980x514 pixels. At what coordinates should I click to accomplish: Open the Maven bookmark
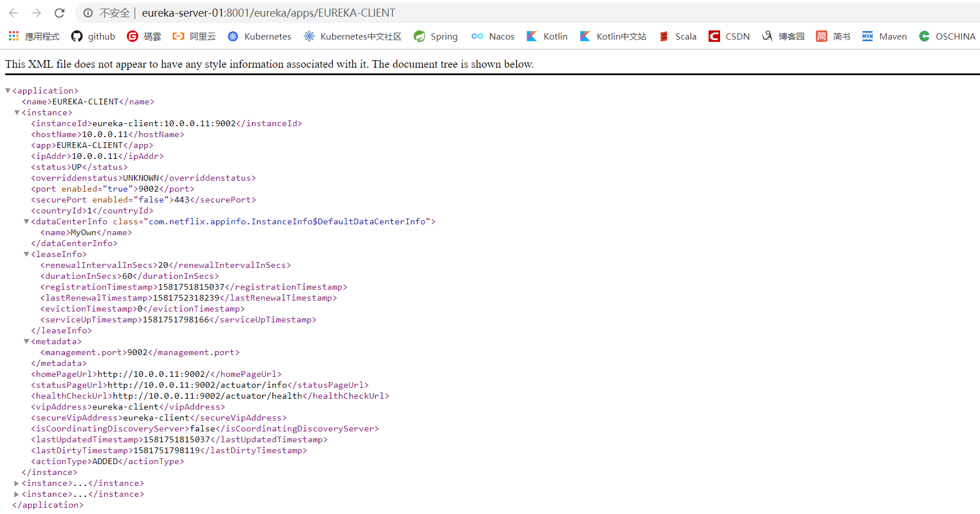tap(884, 36)
